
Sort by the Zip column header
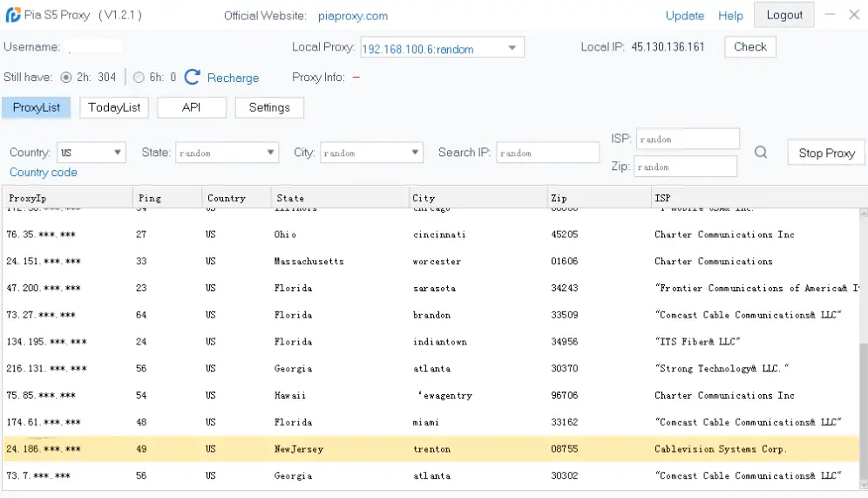point(599,198)
